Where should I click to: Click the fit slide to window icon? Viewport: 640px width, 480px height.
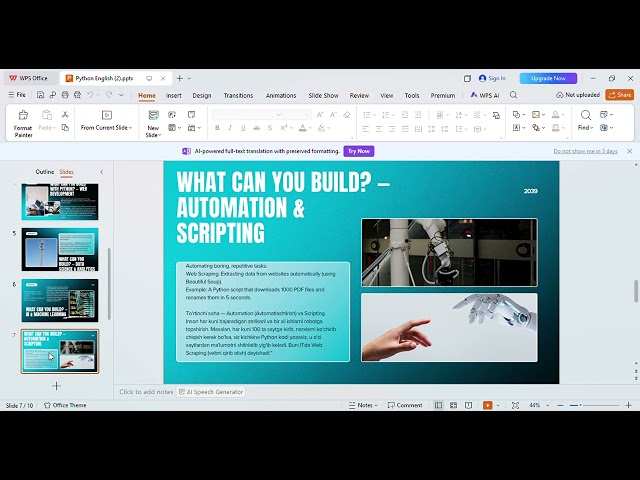pyautogui.click(x=516, y=405)
